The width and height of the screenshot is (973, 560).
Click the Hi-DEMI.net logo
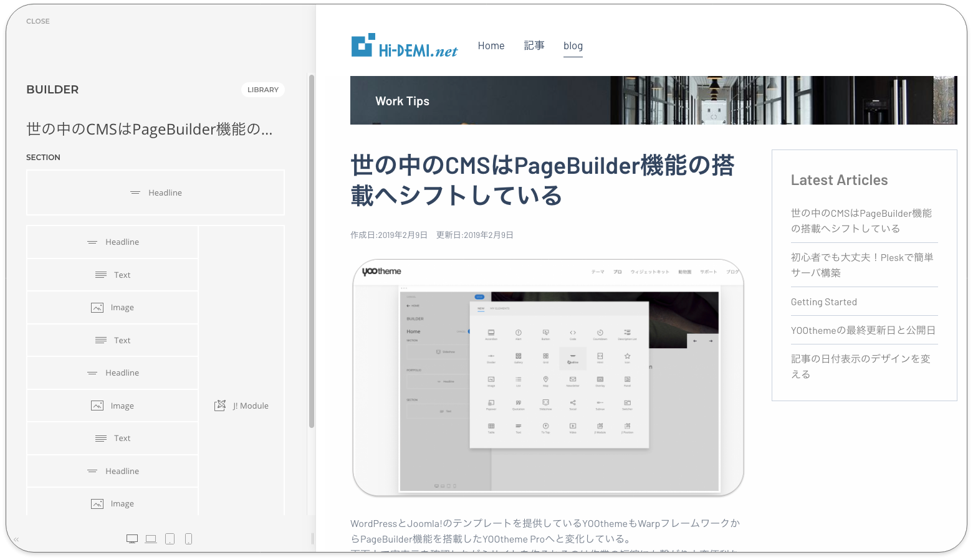(404, 46)
